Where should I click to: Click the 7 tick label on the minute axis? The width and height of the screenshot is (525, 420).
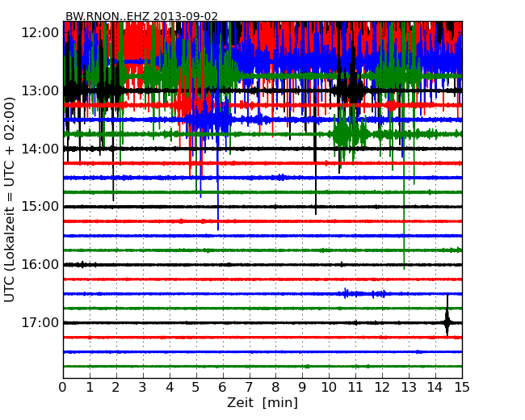click(249, 388)
